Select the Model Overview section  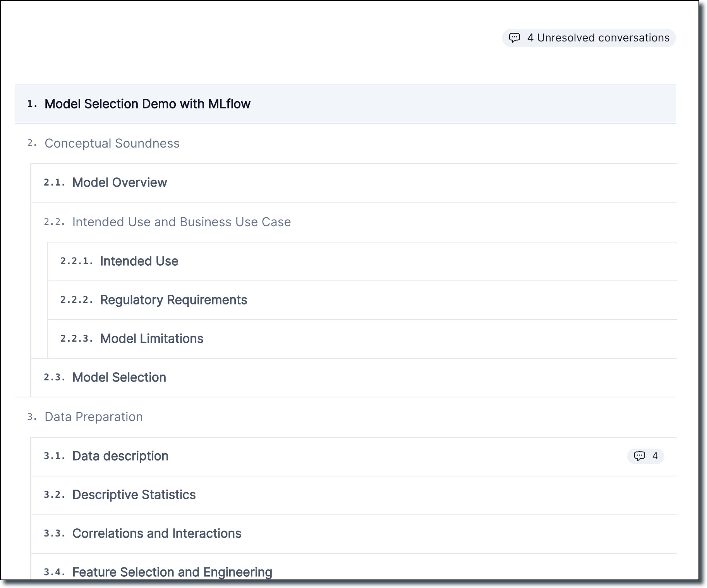coord(119,182)
